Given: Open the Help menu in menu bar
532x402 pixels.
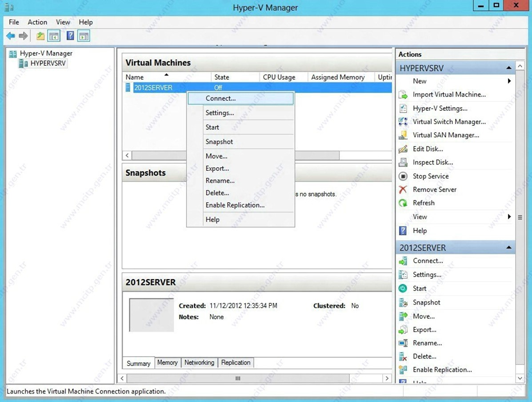Looking at the screenshot, I should pyautogui.click(x=86, y=22).
